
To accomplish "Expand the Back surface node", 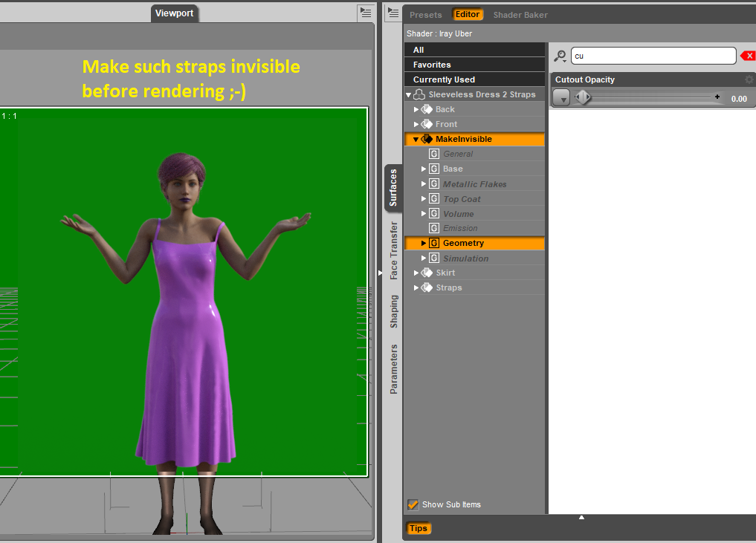I will (416, 109).
